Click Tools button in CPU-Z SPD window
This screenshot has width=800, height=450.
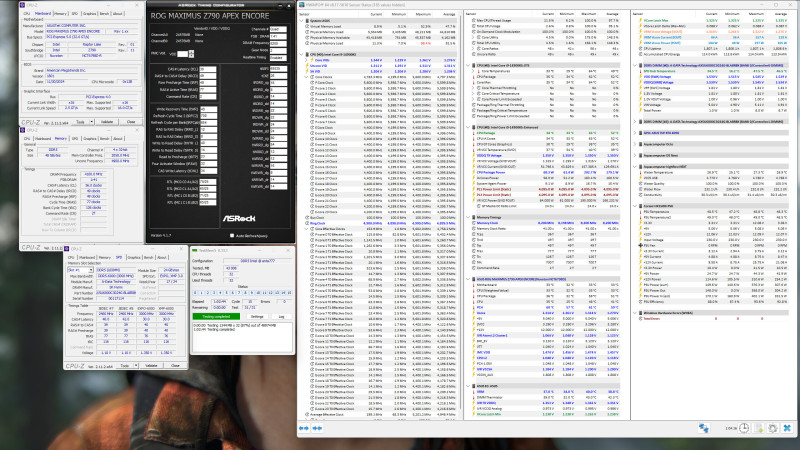[124, 365]
